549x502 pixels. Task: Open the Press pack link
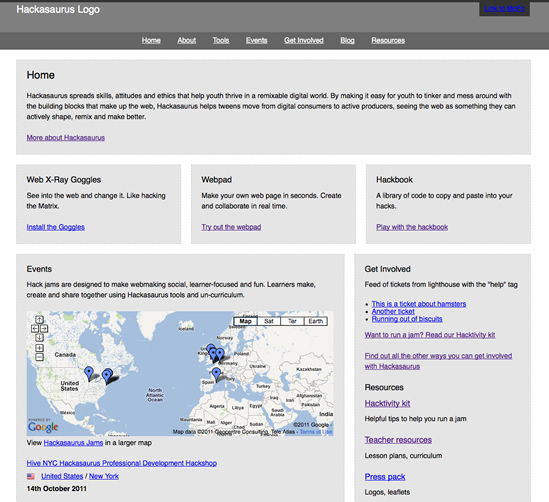click(x=385, y=477)
